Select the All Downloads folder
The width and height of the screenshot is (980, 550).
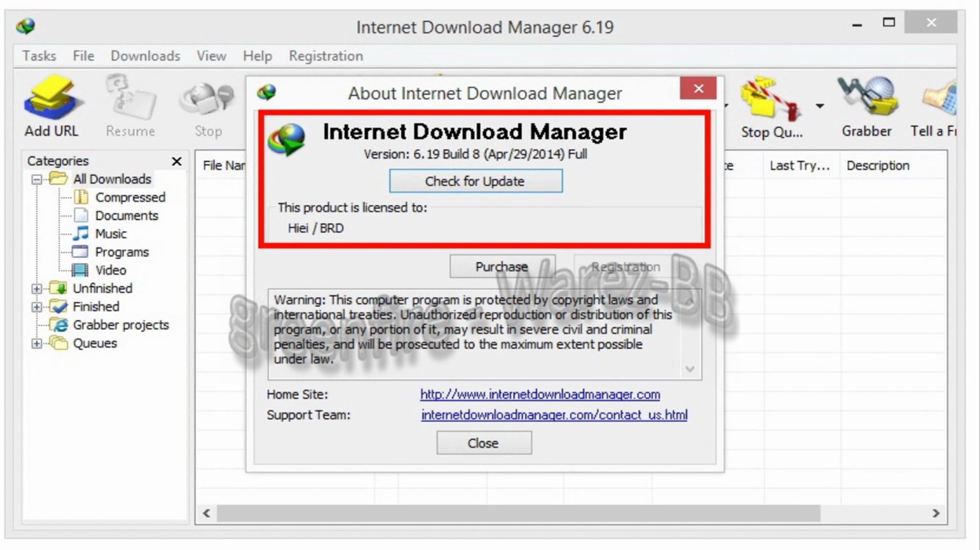[x=112, y=179]
